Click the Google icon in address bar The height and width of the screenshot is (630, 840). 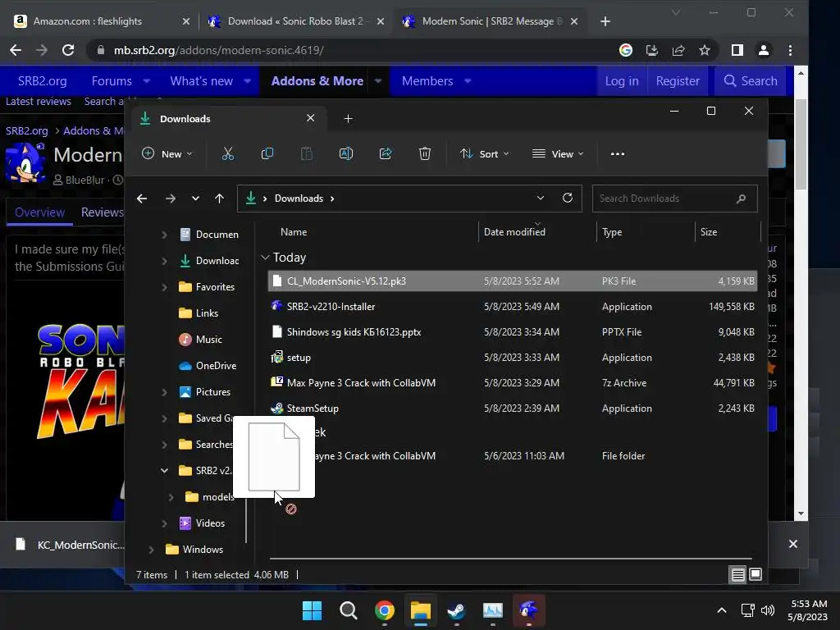626,50
